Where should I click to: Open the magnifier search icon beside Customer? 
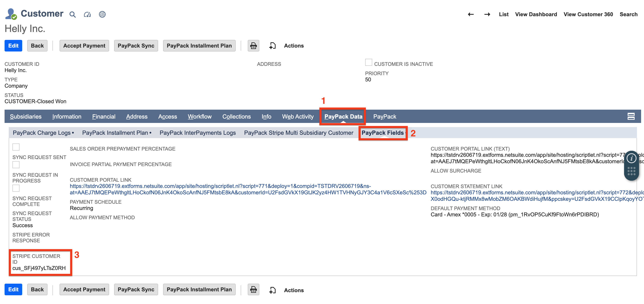pos(72,15)
